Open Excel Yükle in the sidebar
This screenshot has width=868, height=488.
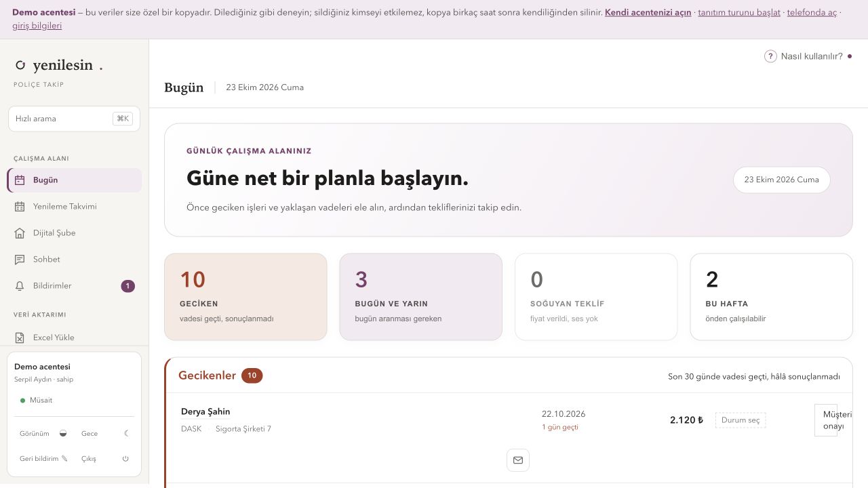pos(75,338)
